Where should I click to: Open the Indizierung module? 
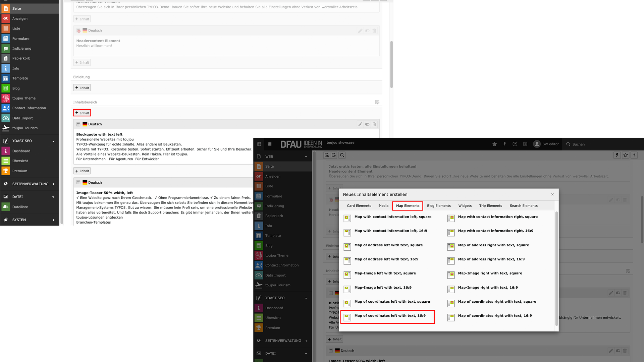tap(21, 48)
